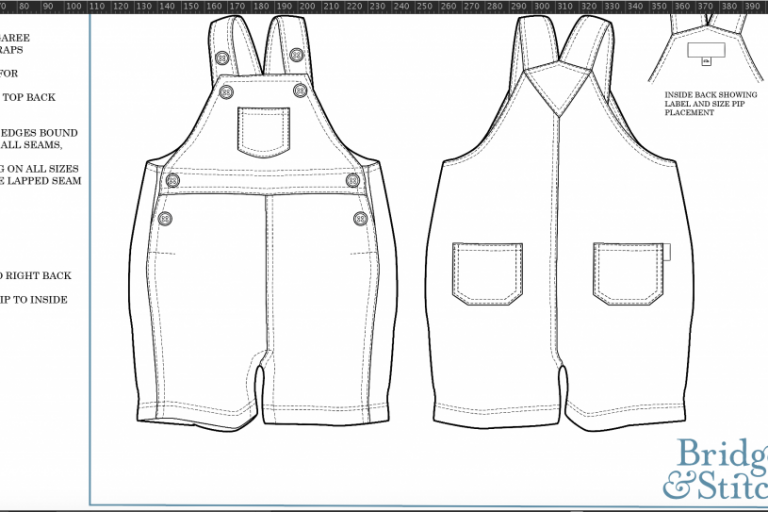The image size is (768, 512).
Task: Click the text line "INSIDE BACK SHOWING"
Action: click(711, 95)
